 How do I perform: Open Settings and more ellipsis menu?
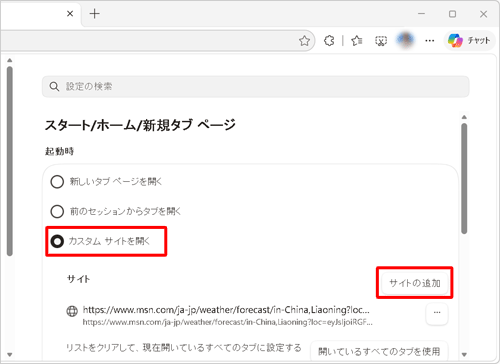[x=430, y=41]
